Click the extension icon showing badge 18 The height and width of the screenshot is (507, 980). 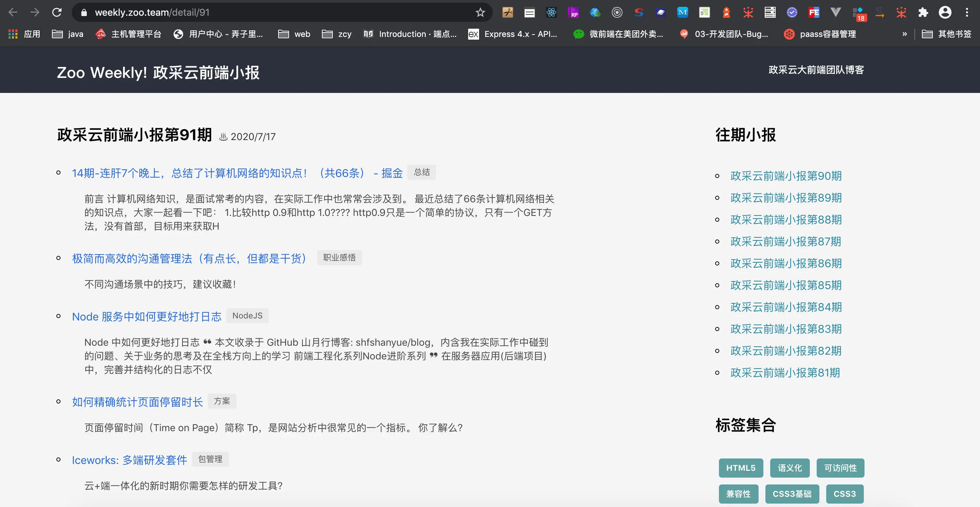tap(859, 13)
